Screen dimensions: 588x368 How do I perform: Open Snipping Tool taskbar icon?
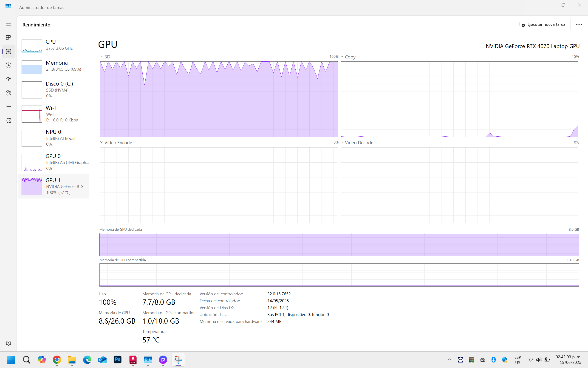(x=178, y=359)
